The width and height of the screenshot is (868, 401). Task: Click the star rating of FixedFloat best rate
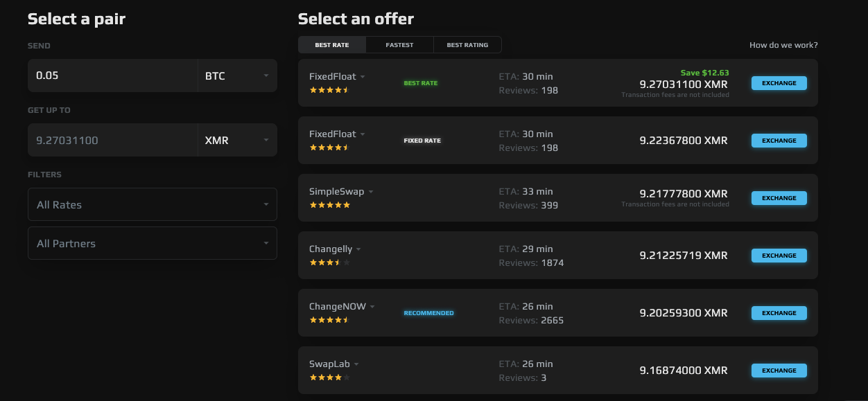pos(330,90)
